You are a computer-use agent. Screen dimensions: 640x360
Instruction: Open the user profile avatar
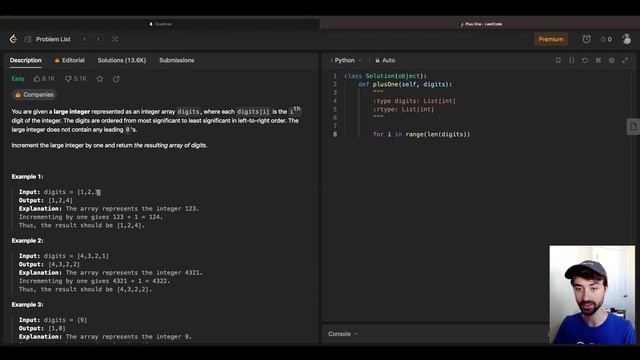[x=627, y=39]
